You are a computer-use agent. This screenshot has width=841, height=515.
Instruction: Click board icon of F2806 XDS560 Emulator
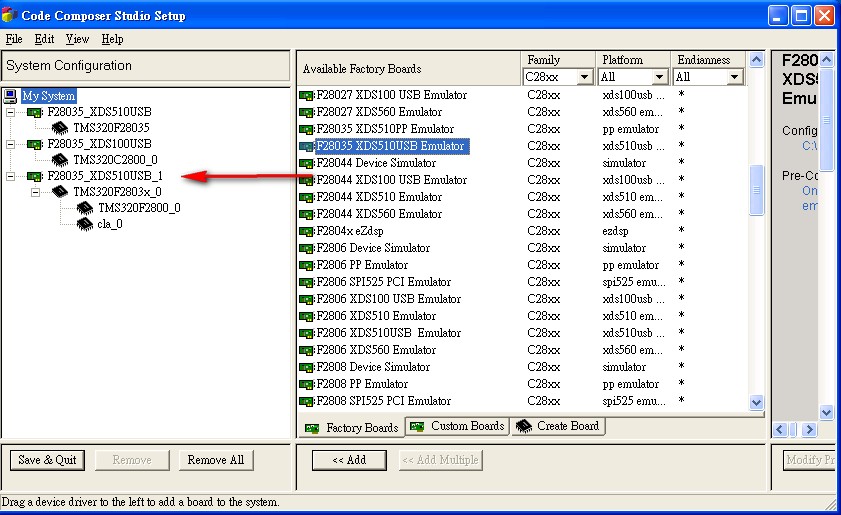coord(306,350)
